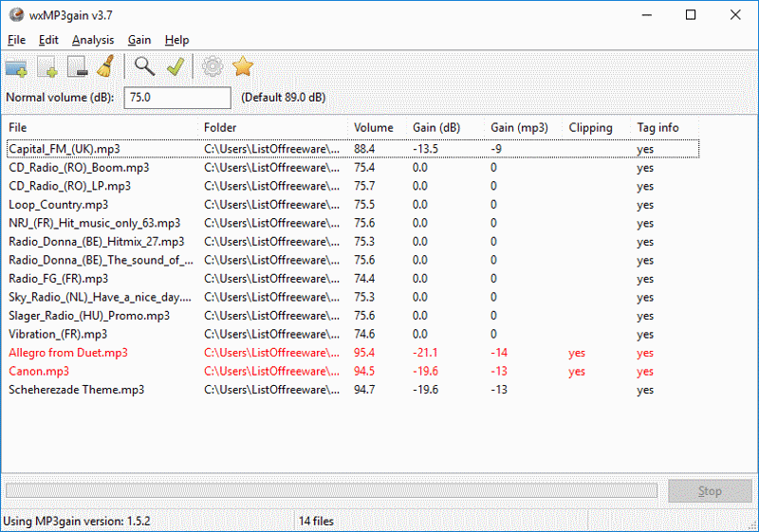This screenshot has width=759, height=532.
Task: Click Clipping yes for Canon.mp3
Action: click(577, 372)
